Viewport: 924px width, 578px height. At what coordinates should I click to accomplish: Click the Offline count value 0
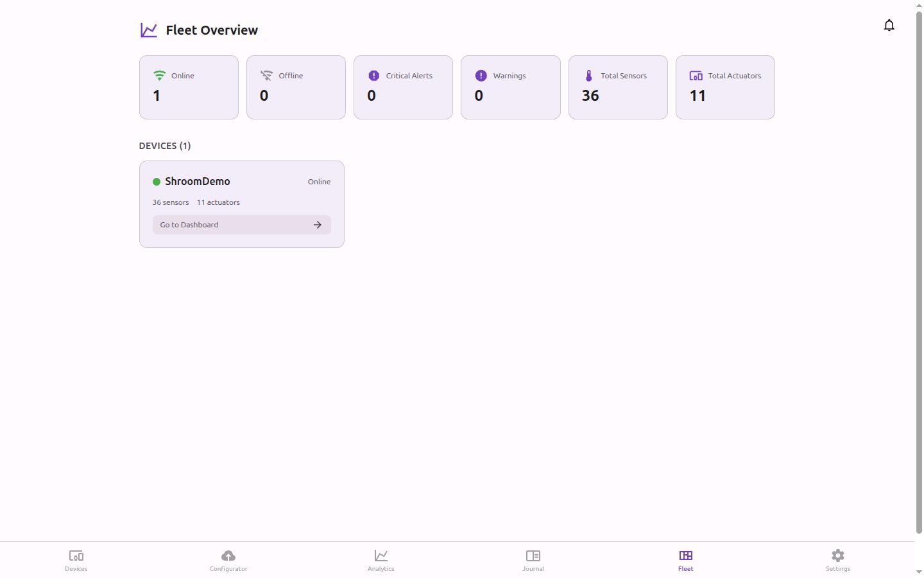[264, 96]
